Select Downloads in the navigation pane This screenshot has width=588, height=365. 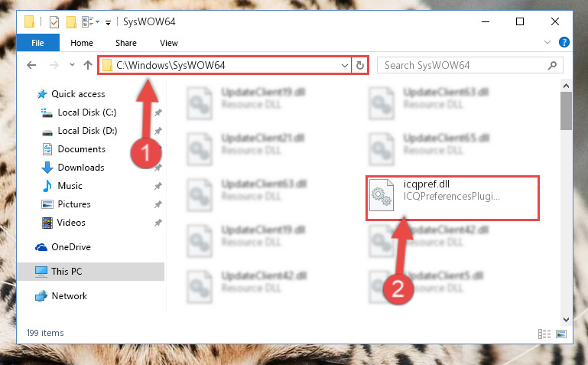point(81,168)
